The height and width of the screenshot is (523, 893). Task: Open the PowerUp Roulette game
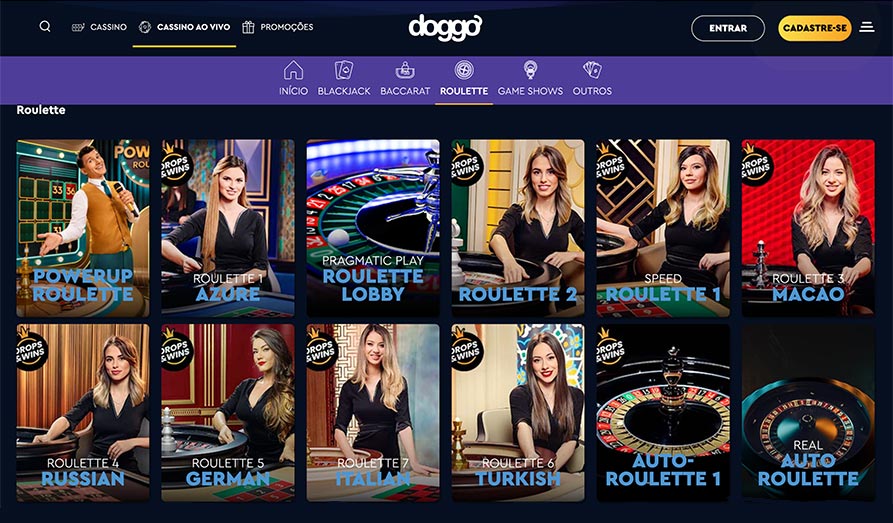pyautogui.click(x=83, y=228)
